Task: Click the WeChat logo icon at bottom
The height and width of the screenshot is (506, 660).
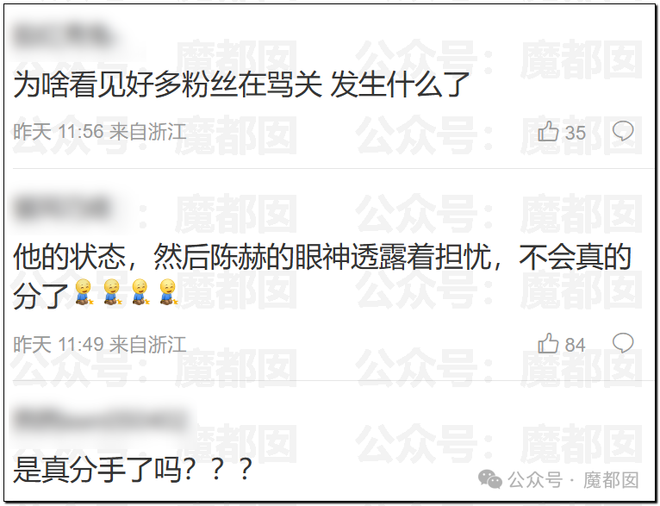Action: (490, 479)
